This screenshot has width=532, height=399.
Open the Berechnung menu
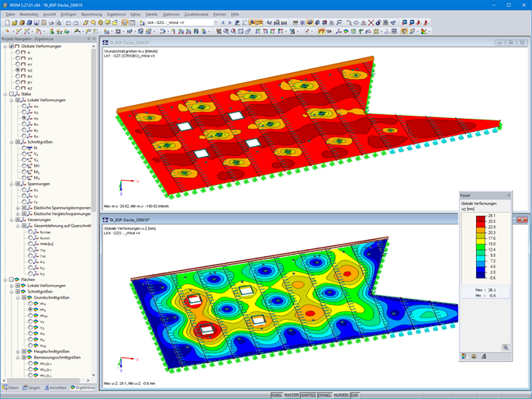(x=92, y=14)
